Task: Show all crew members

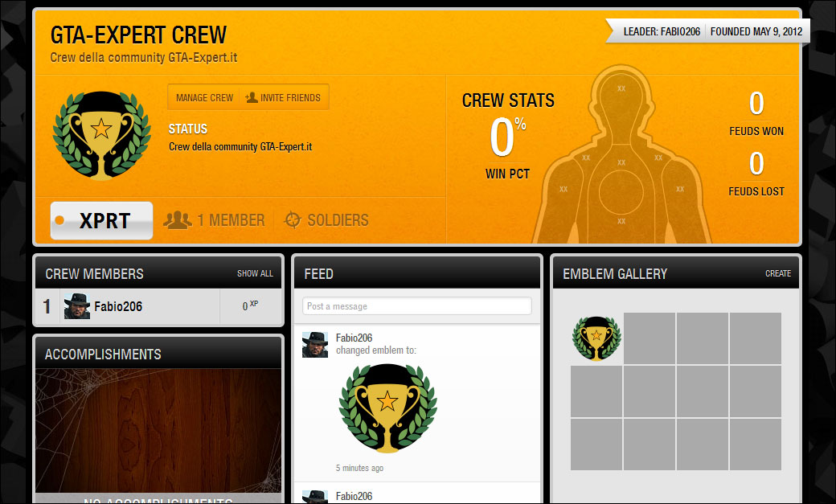Action: [255, 273]
